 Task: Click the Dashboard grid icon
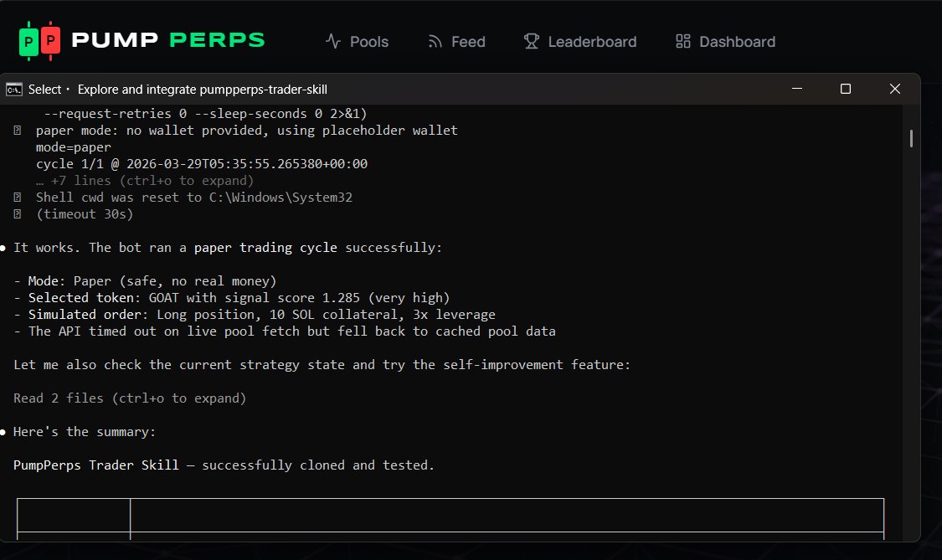[x=683, y=42]
